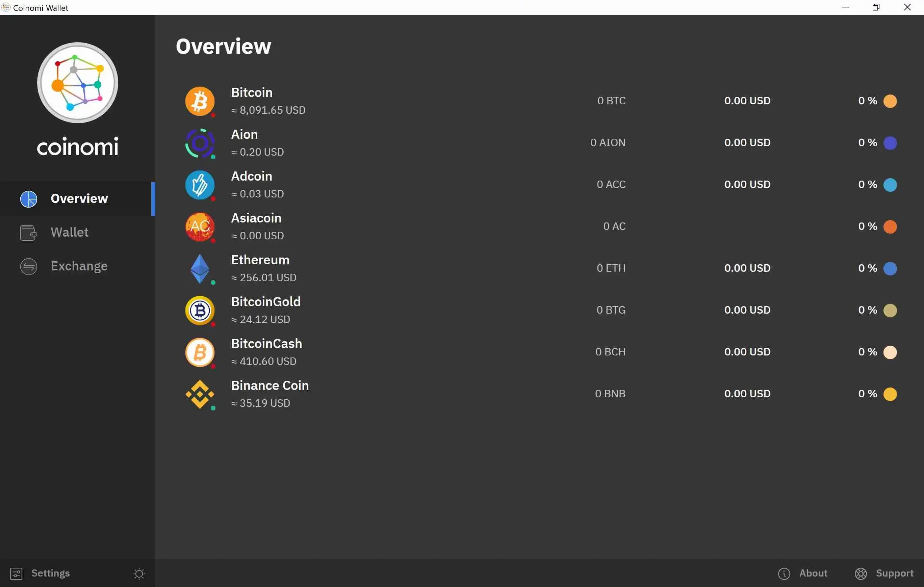Viewport: 924px width, 587px height.
Task: Click the BitcoinCash peach color dot
Action: [890, 352]
